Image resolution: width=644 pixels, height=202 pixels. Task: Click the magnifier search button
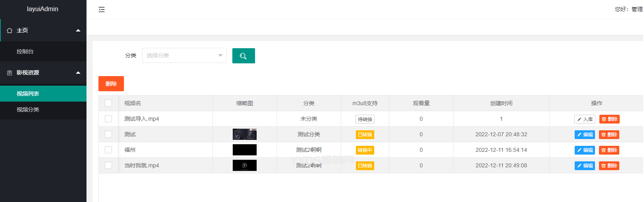click(243, 56)
